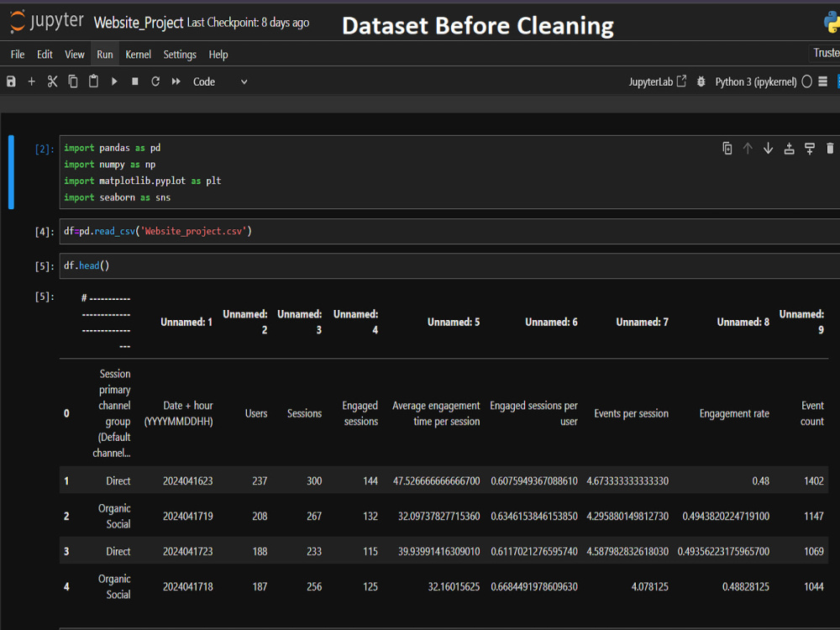The image size is (840, 630).
Task: Click into the df.head() code cell
Action: coord(449,265)
